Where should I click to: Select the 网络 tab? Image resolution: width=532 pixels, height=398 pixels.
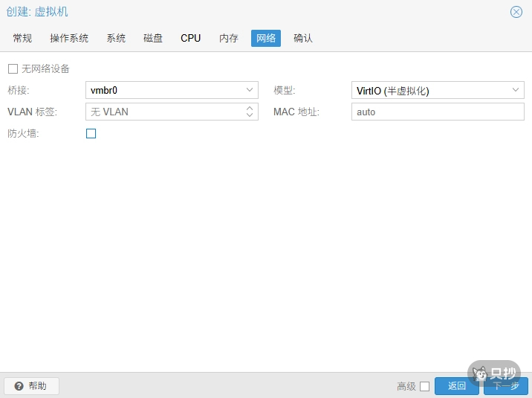click(x=266, y=38)
